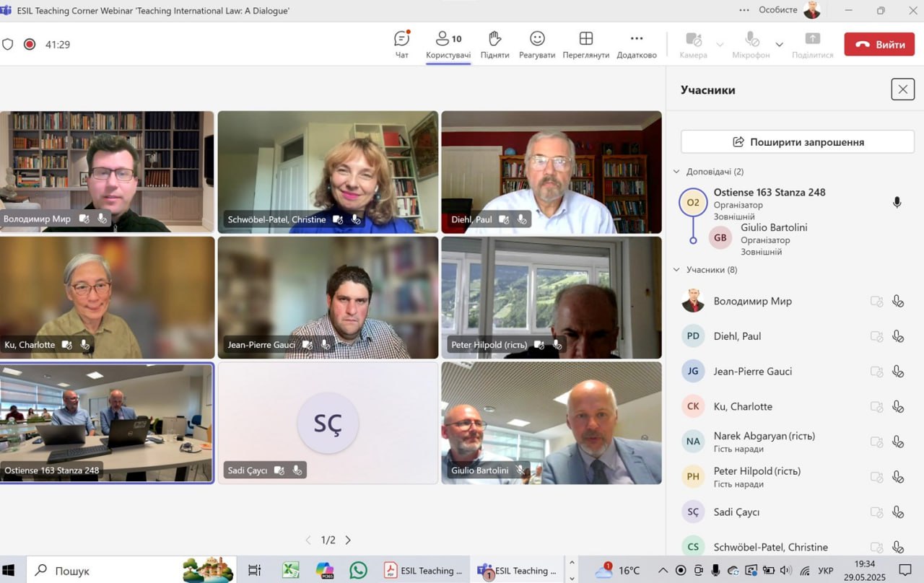
Task: Collapse the Presenters (Доповідачі) section
Action: coord(676,172)
